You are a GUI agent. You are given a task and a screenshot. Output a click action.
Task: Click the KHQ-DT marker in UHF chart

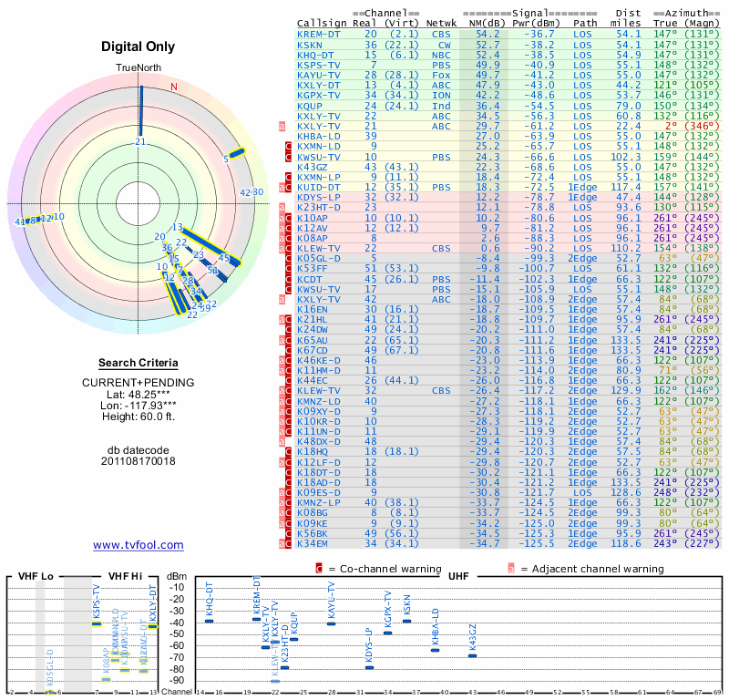[210, 621]
